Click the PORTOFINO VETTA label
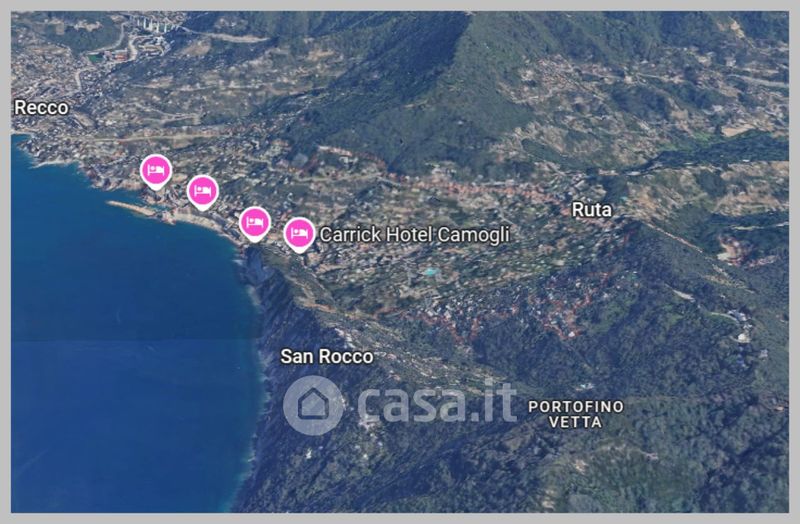 click(x=576, y=414)
